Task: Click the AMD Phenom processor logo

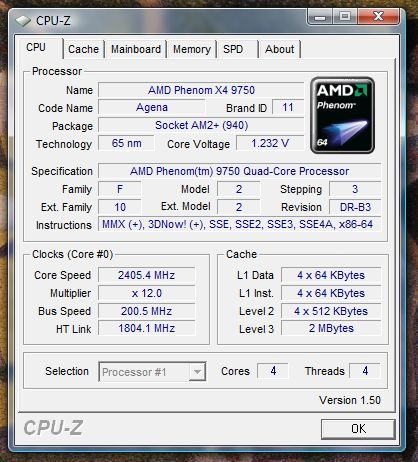Action: tap(342, 115)
